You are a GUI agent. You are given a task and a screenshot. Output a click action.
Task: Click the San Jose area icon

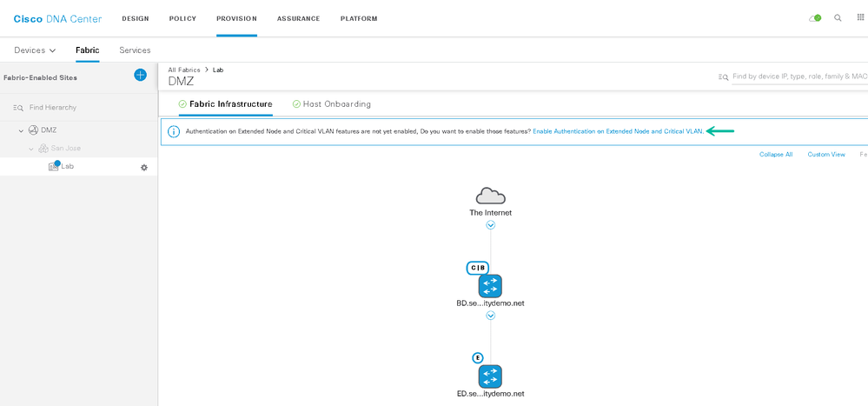pyautogui.click(x=43, y=149)
